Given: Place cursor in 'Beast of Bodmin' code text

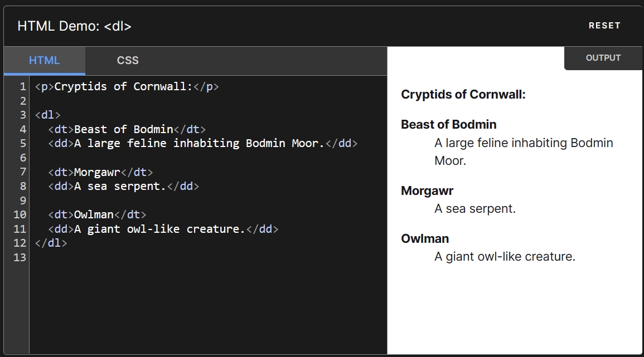Looking at the screenshot, I should [123, 129].
